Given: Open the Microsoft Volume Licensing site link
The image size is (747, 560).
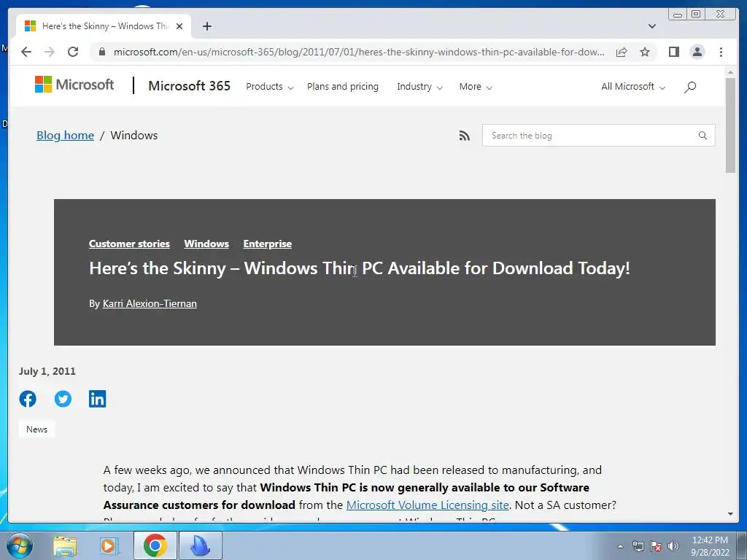Looking at the screenshot, I should tap(427, 505).
